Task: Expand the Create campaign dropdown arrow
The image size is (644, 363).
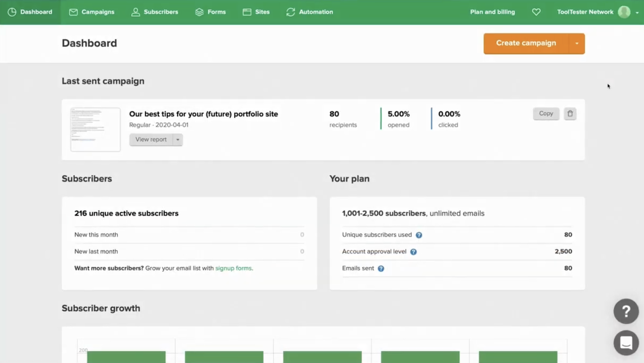Action: point(577,43)
